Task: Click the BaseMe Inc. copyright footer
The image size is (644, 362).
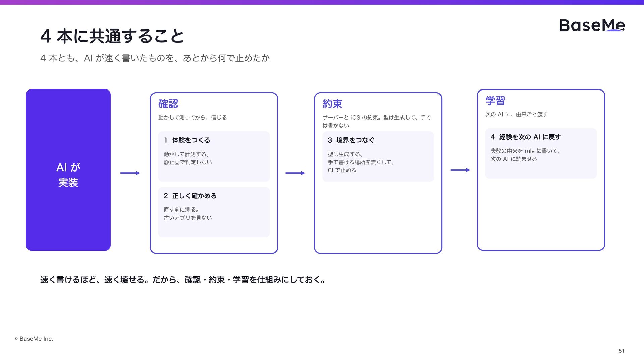Action: (x=34, y=339)
